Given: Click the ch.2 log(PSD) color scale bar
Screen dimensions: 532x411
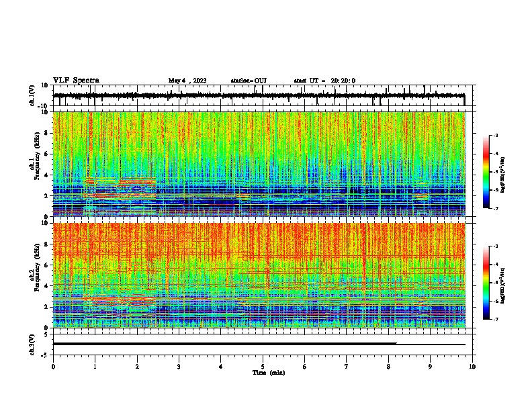Looking at the screenshot, I should (x=486, y=283).
